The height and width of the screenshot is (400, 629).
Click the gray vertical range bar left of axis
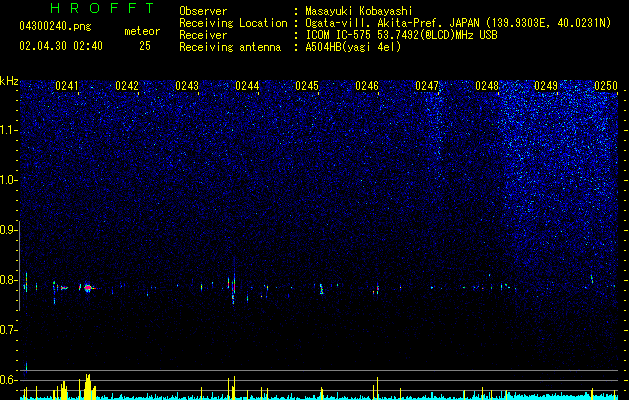point(19,266)
